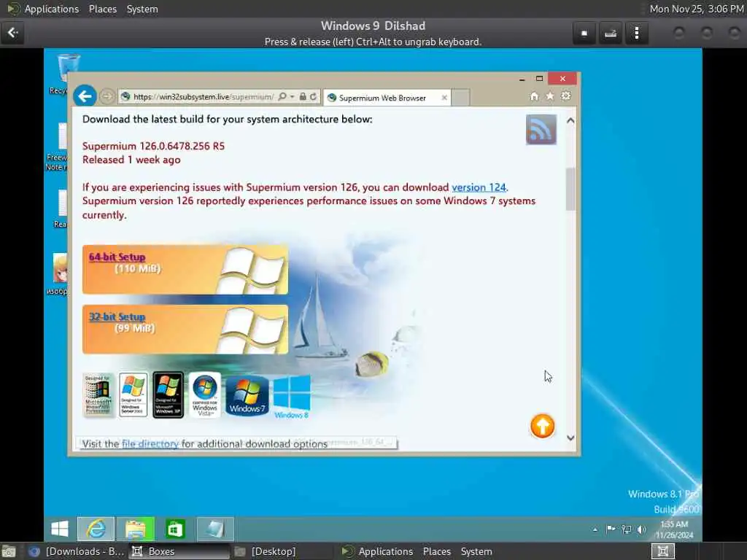This screenshot has height=560, width=747.
Task: Click the Windows XP logo badge
Action: (169, 394)
